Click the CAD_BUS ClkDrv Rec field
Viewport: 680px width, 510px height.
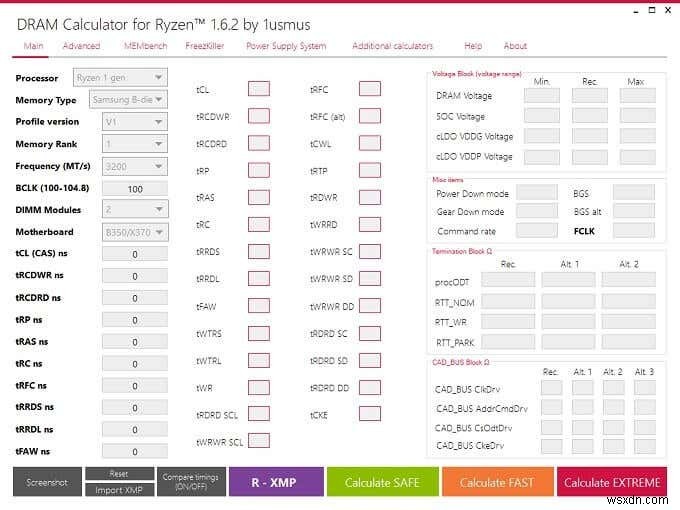tap(552, 388)
